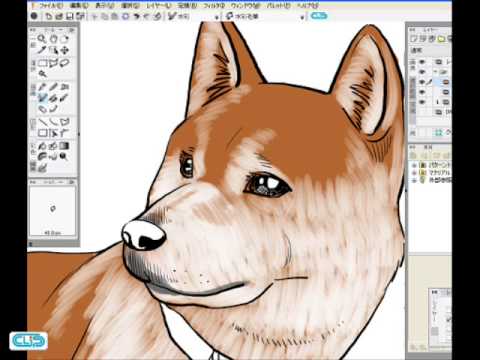
Task: Select the Hand grab tool
Action: click(x=53, y=39)
